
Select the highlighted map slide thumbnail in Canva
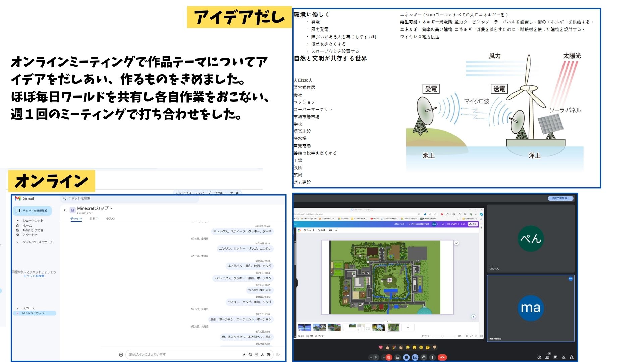pos(393,327)
